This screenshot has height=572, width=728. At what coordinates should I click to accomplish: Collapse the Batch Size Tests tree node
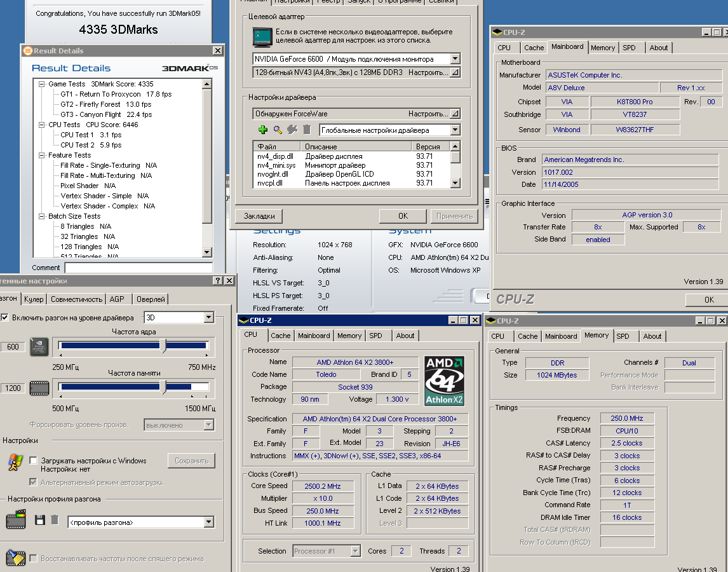[x=41, y=216]
